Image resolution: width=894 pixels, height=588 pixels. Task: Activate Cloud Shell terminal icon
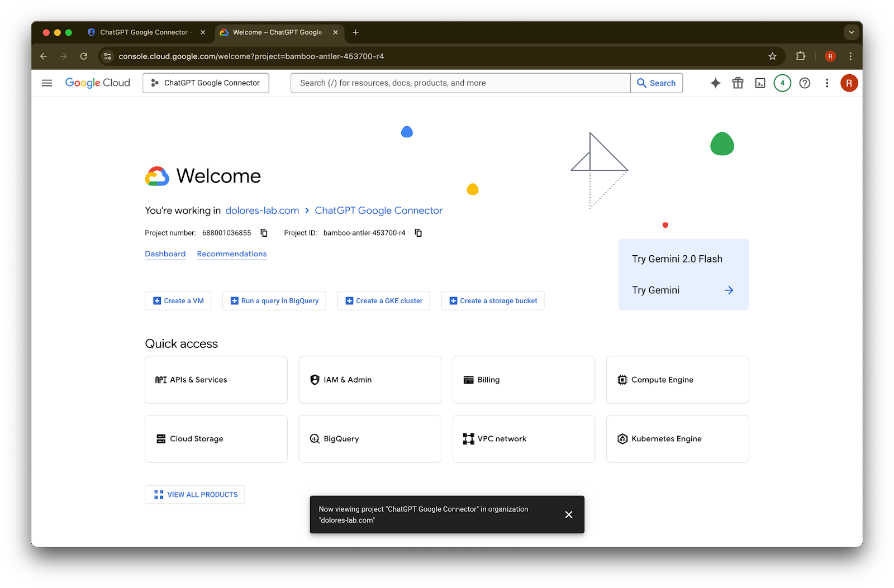click(760, 83)
